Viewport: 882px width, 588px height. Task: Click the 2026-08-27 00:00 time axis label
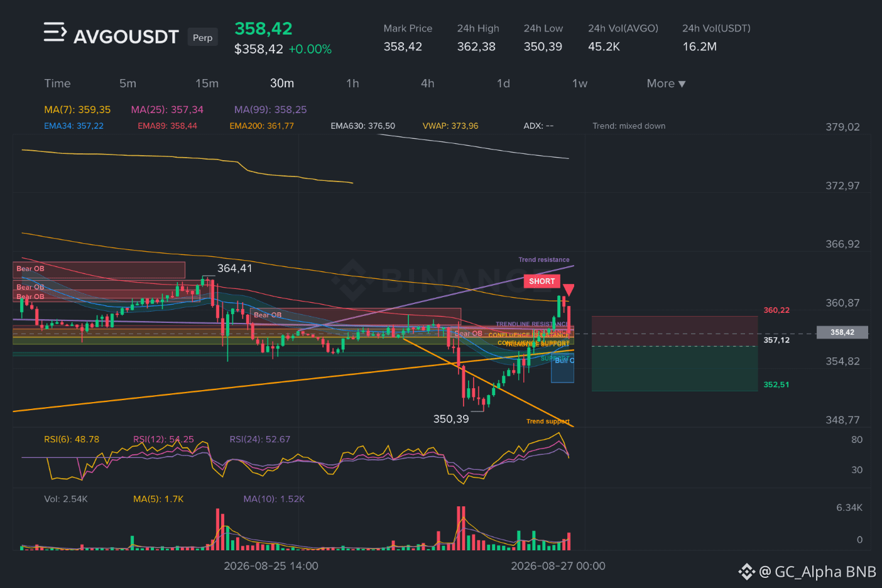(558, 566)
